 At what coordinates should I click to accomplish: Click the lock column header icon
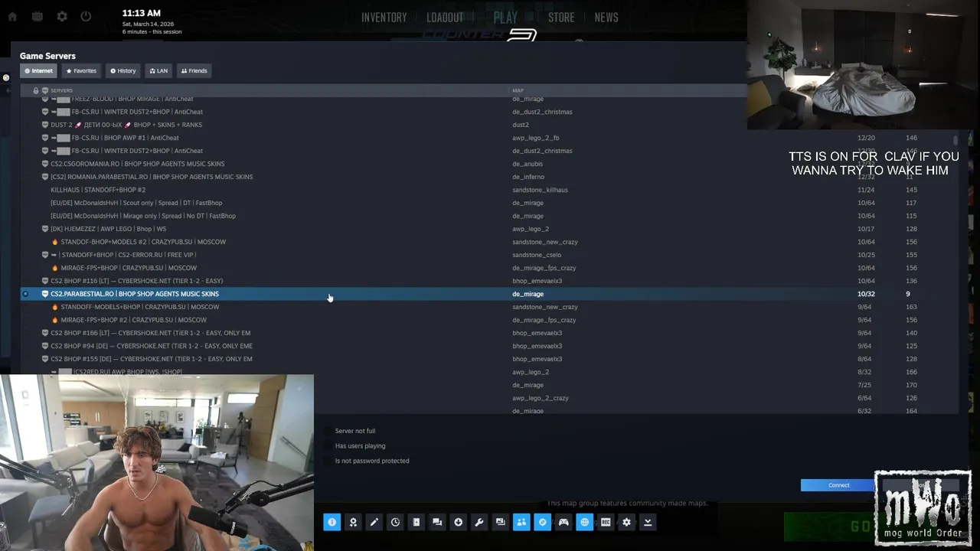(x=35, y=90)
